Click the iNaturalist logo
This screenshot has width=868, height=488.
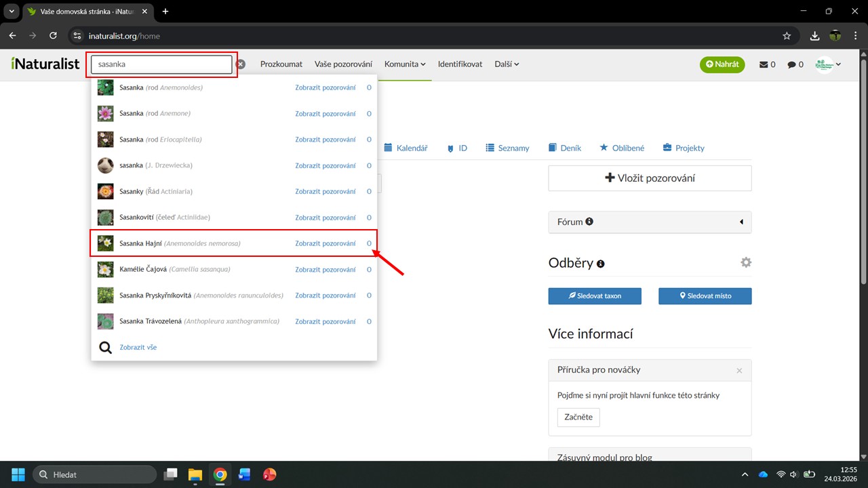45,64
